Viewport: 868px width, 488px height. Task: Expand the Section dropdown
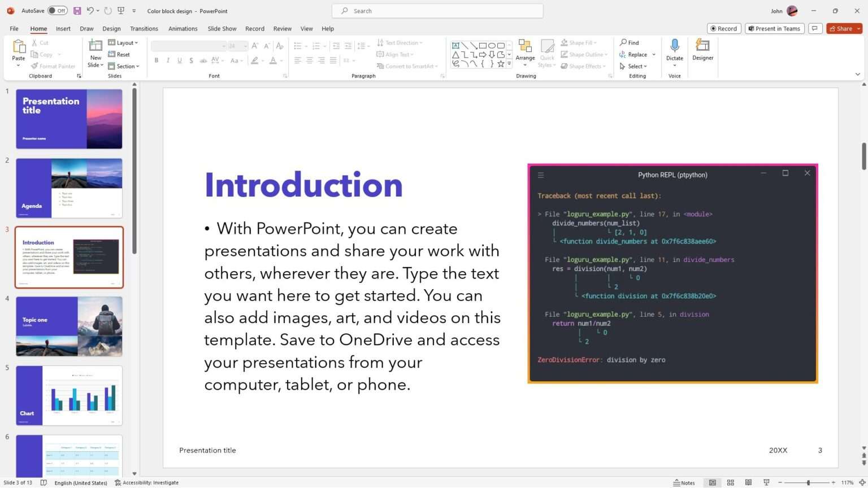pyautogui.click(x=124, y=66)
